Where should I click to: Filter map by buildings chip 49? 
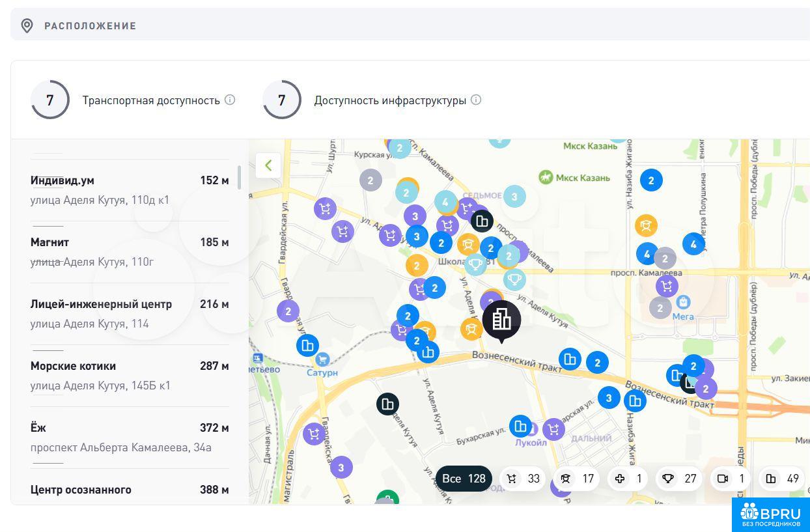coord(782,479)
